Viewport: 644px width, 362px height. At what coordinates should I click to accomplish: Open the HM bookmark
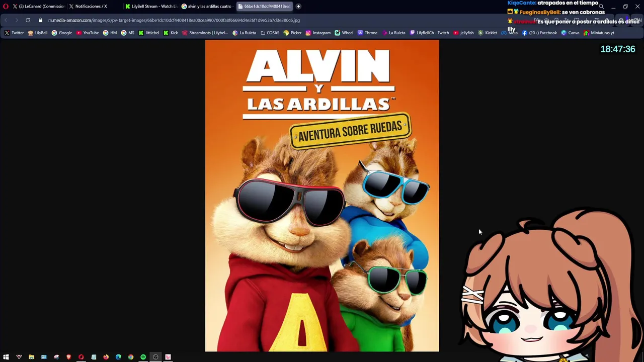pyautogui.click(x=110, y=33)
